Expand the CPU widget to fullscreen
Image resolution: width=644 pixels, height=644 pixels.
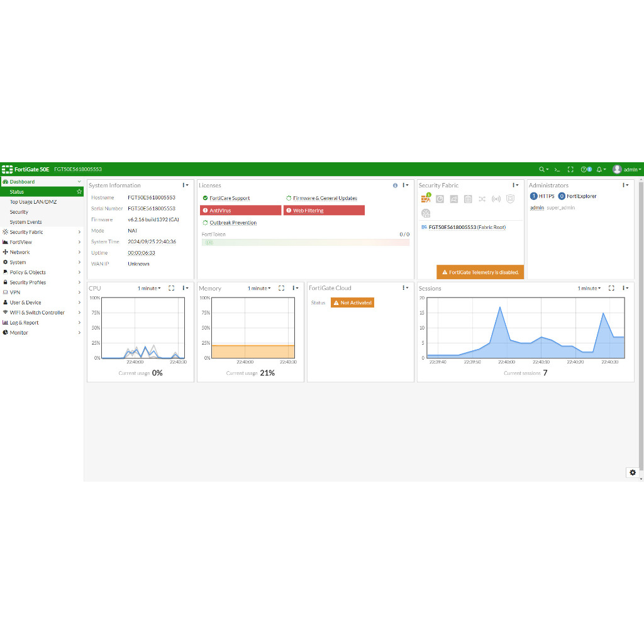click(x=171, y=288)
